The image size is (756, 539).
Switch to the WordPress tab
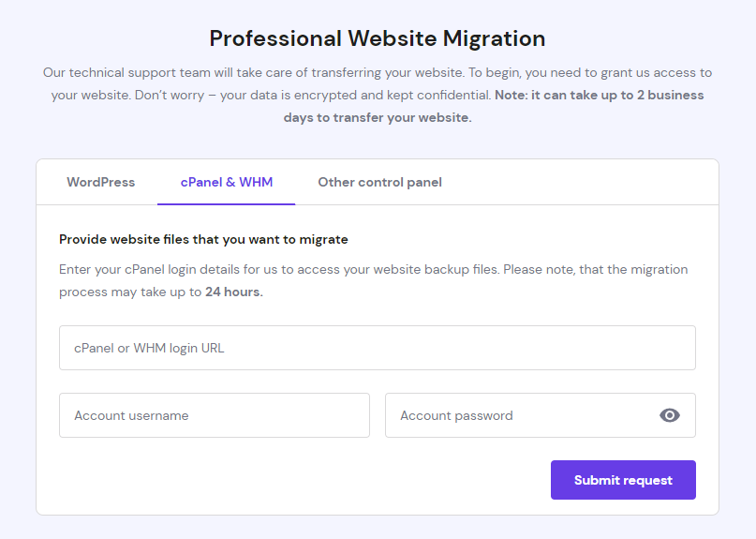(x=100, y=182)
